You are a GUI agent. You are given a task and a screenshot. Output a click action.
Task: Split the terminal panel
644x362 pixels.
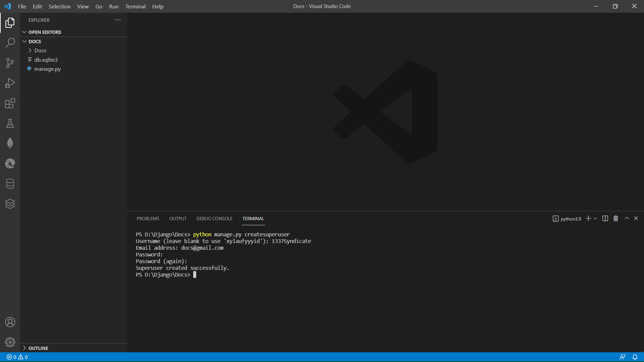[605, 219]
